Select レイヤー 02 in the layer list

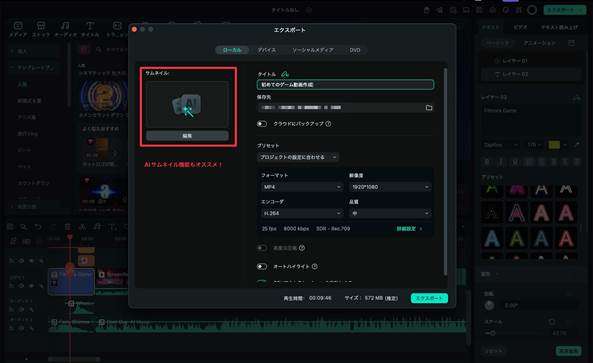(x=530, y=74)
